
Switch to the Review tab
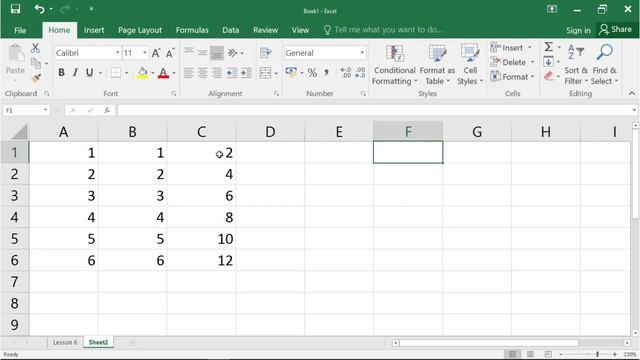[265, 30]
